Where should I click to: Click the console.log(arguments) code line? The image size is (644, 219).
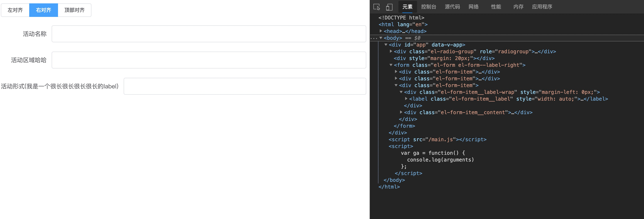(441, 160)
